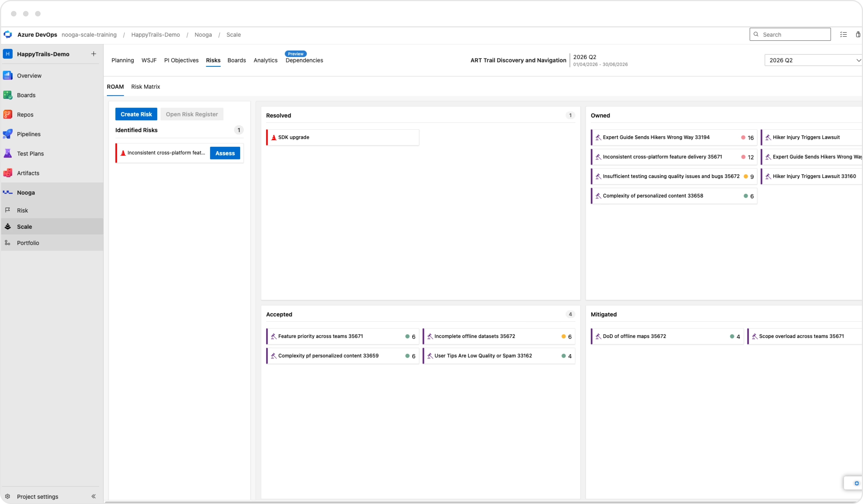
Task: Open the Analytics tab
Action: (265, 60)
